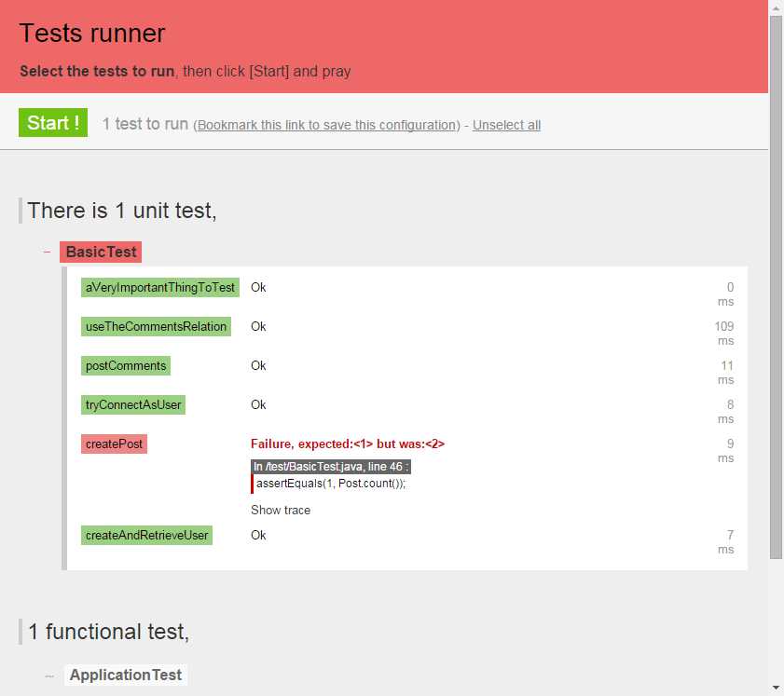Select the createAndRetrieveUser test

tap(146, 535)
